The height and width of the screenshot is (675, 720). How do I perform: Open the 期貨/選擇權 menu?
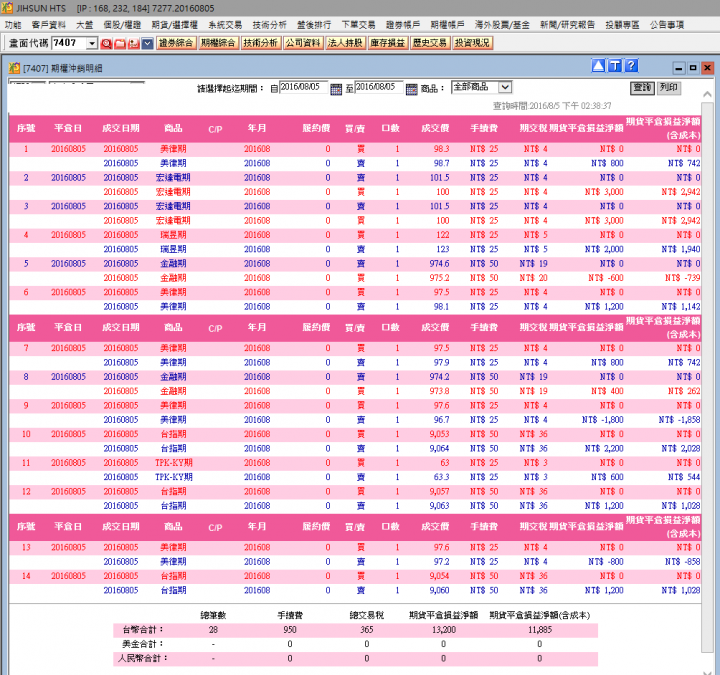coord(174,25)
